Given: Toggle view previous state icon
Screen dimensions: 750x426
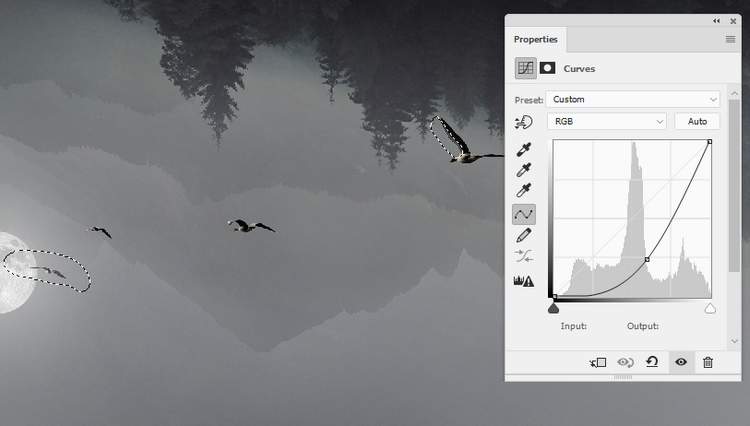Looking at the screenshot, I should coord(626,362).
